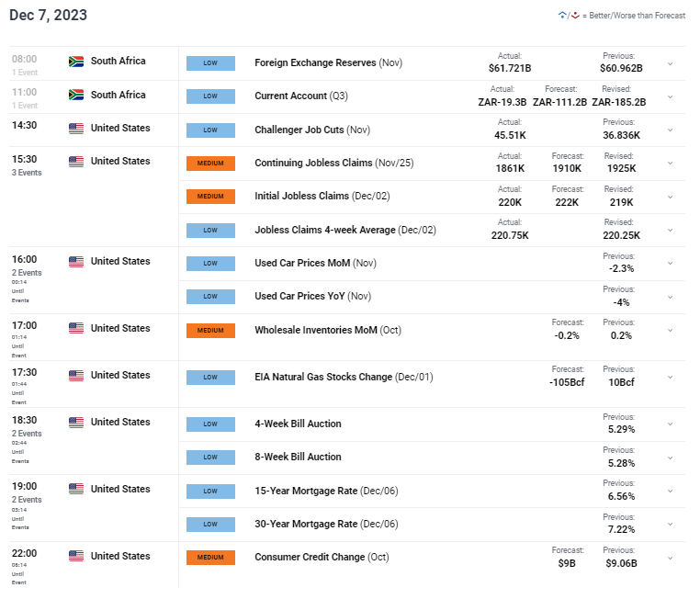Click LOW badge for EIA Natural Gas Stocks
700x599 pixels.
[x=210, y=378]
